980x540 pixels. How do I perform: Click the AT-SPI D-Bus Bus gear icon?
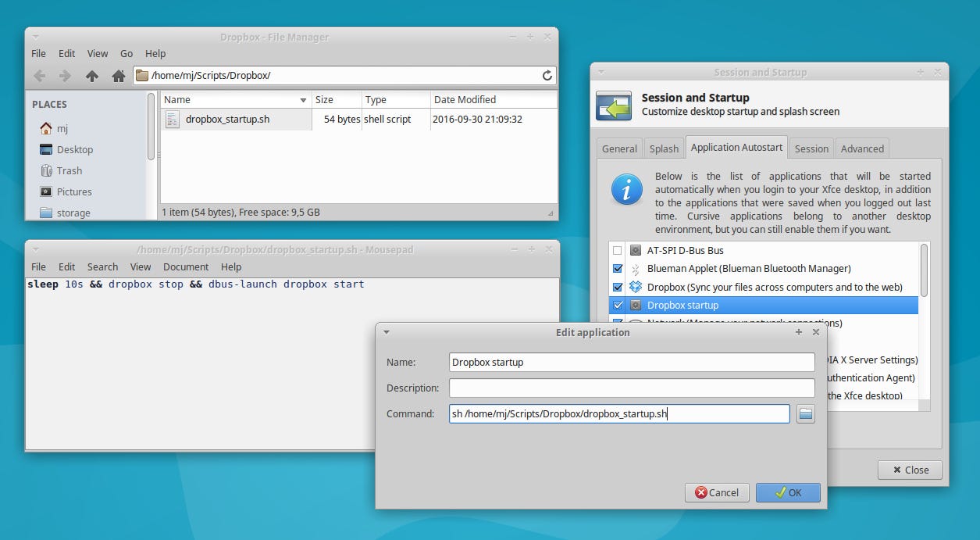tap(636, 250)
